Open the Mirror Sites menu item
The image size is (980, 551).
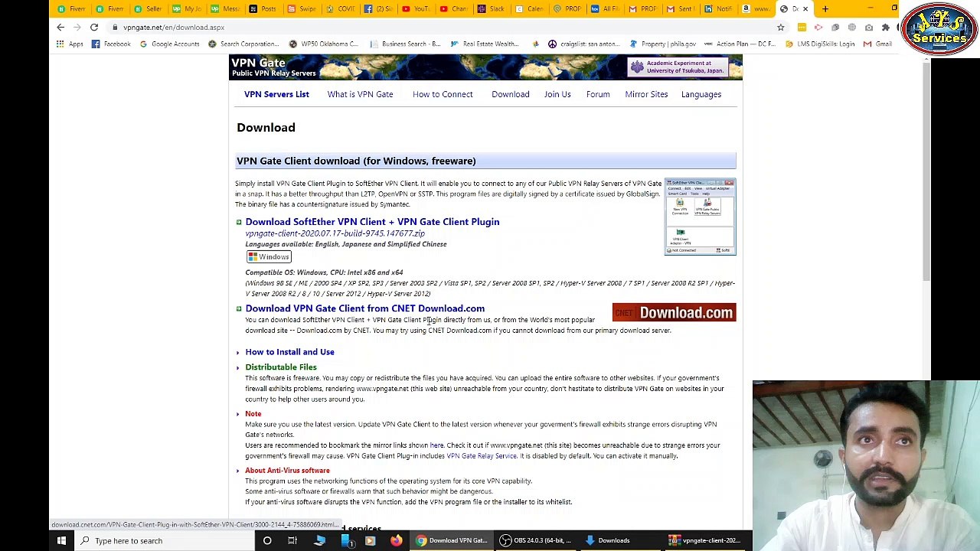point(646,94)
